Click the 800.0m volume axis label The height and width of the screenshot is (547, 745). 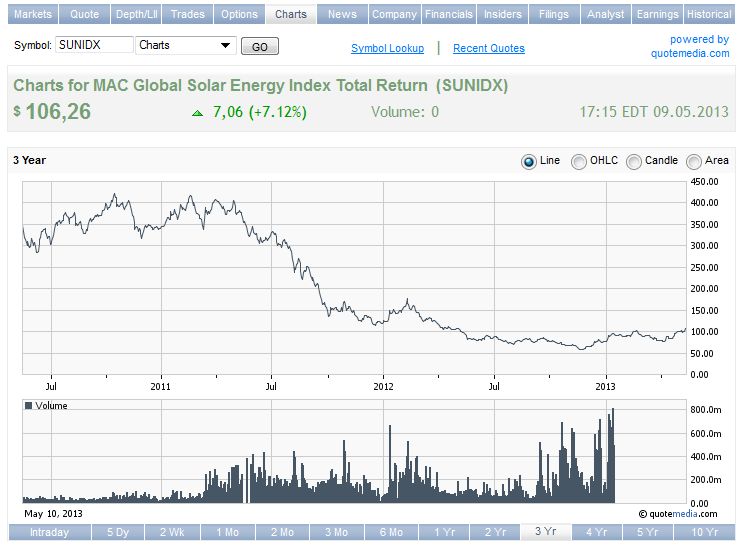[706, 410]
